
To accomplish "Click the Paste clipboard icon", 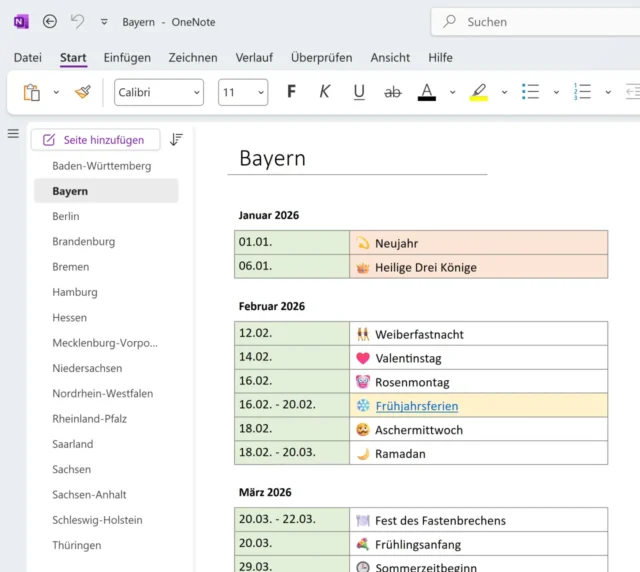I will [32, 92].
